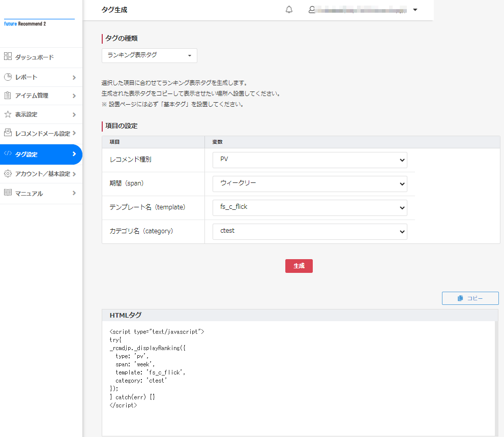Open the レポート menu
The image size is (504, 437).
click(x=41, y=77)
